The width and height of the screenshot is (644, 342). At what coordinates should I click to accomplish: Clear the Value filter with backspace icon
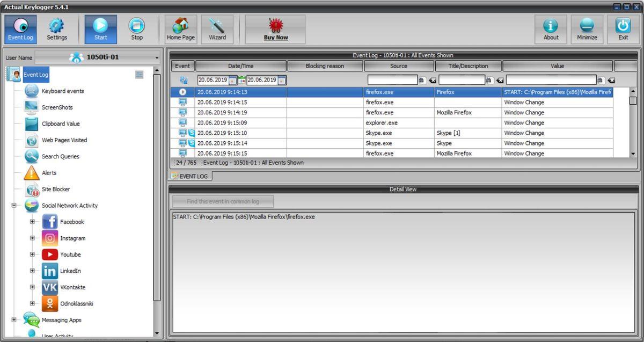coord(611,81)
